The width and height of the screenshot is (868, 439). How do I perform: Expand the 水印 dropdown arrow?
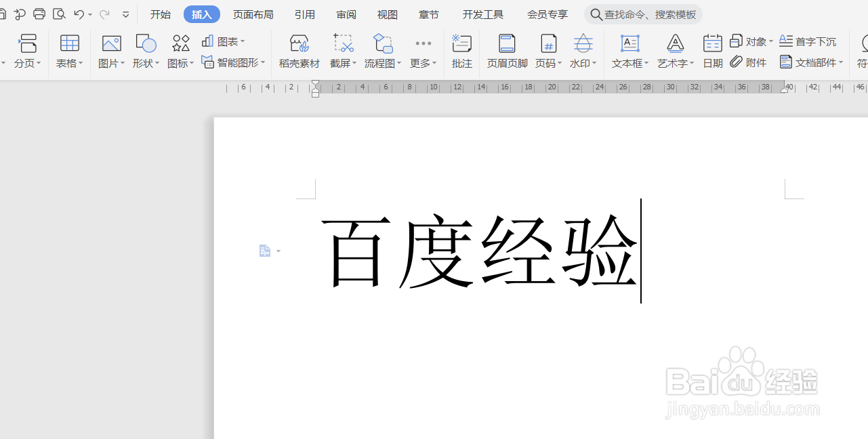594,63
